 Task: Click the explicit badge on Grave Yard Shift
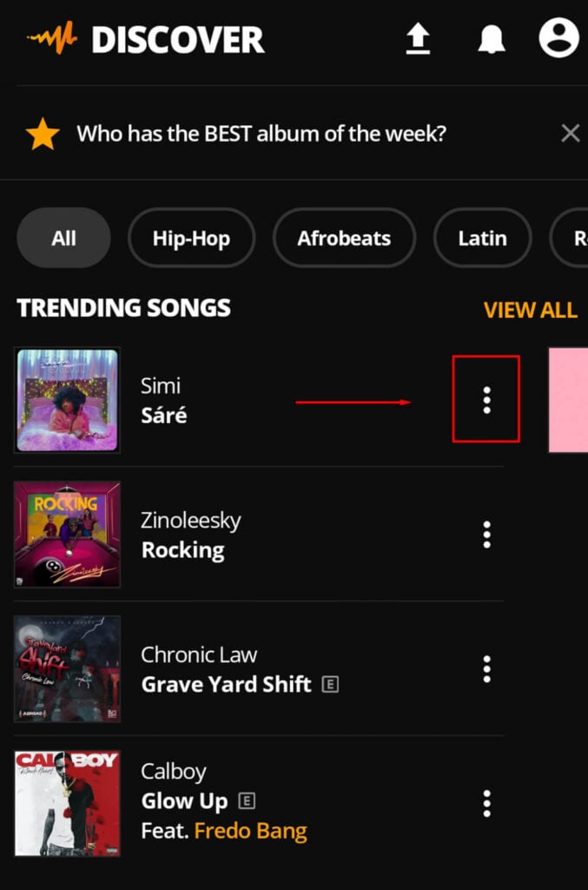[x=330, y=684]
